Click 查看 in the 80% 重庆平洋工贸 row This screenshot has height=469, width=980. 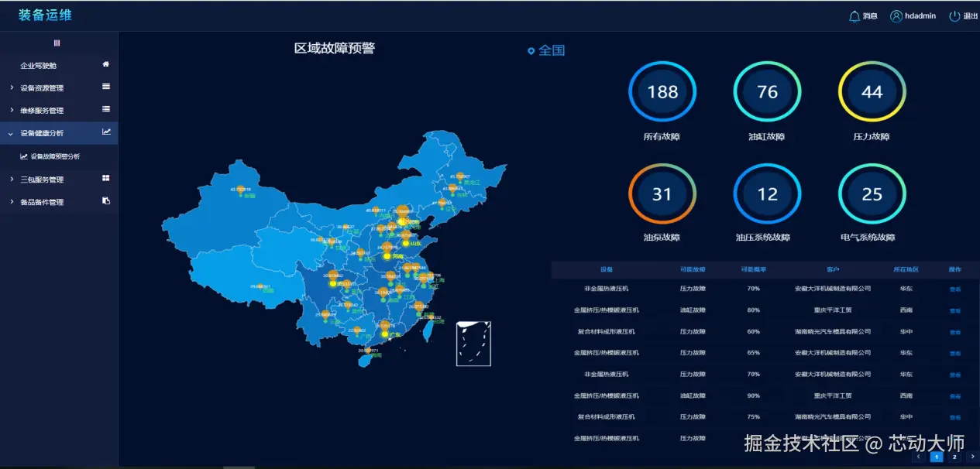955,310
